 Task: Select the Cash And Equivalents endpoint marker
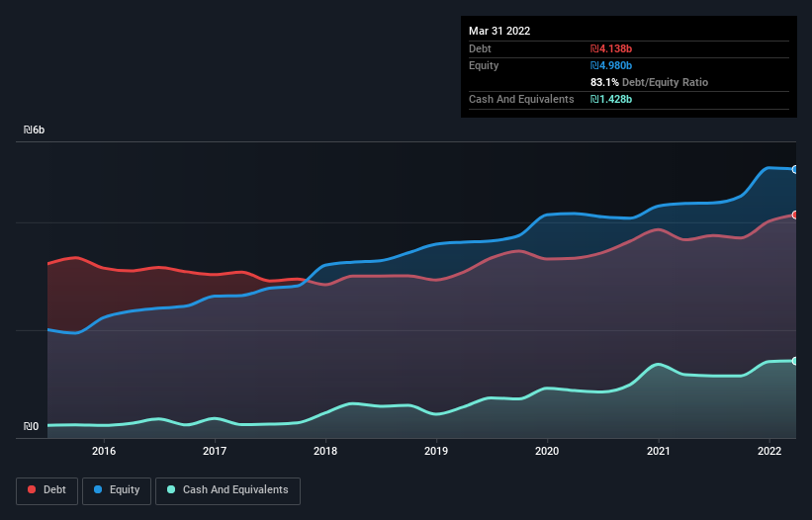795,361
